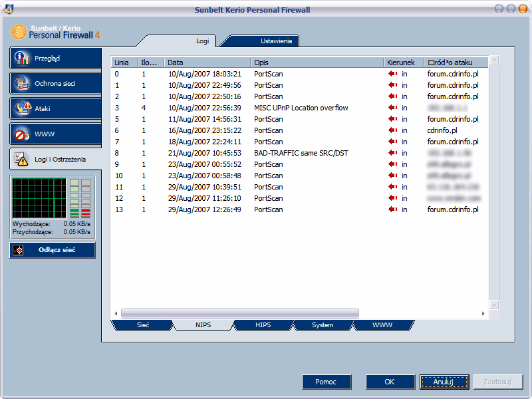The width and height of the screenshot is (532, 399).
Task: Click the WWW blocked-globe icon
Action: point(22,134)
